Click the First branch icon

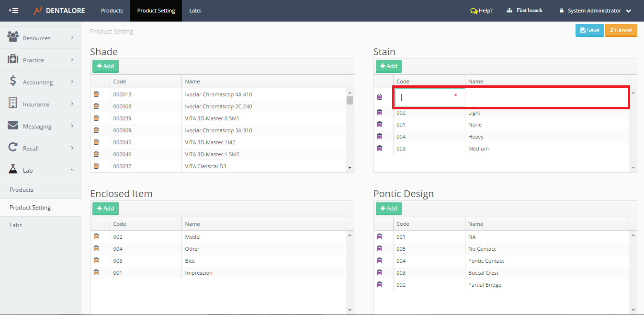click(x=509, y=11)
